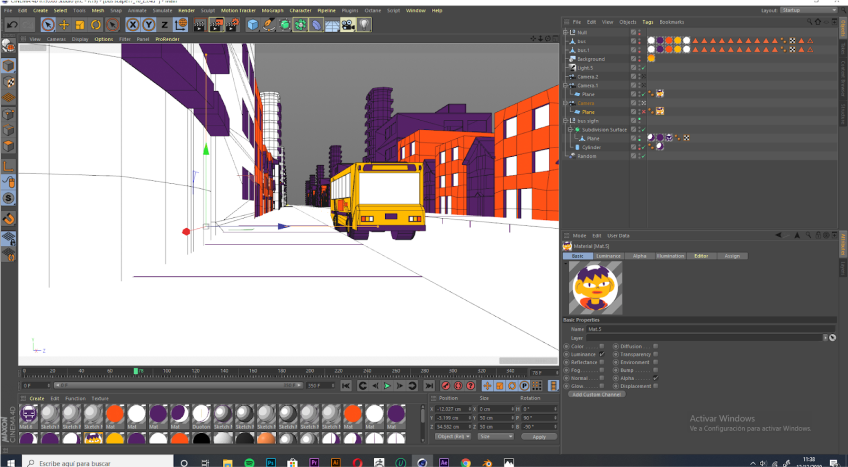Toggle the Y axis lock icon
This screenshot has width=848, height=467.
pos(147,24)
